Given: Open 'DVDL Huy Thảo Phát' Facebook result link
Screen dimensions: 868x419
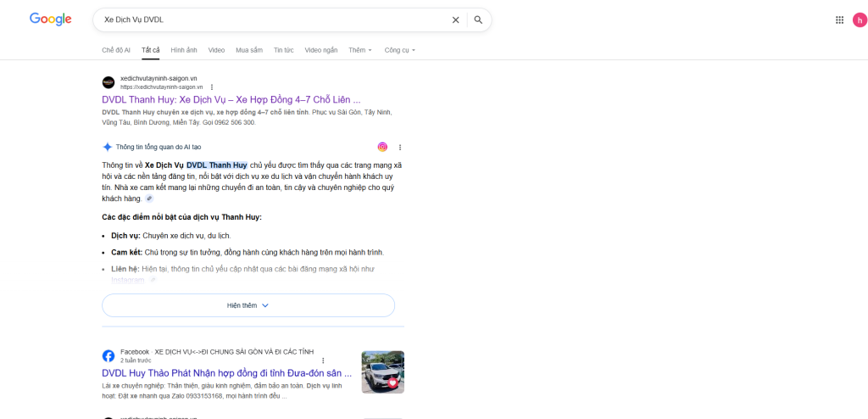Looking at the screenshot, I should click(x=227, y=372).
